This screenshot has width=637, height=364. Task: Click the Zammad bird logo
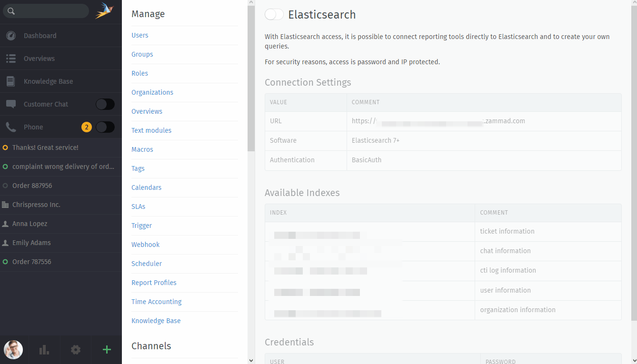[x=104, y=10]
